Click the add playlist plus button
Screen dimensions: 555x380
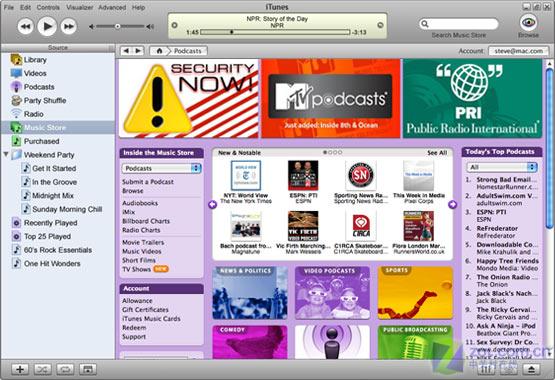click(x=20, y=369)
